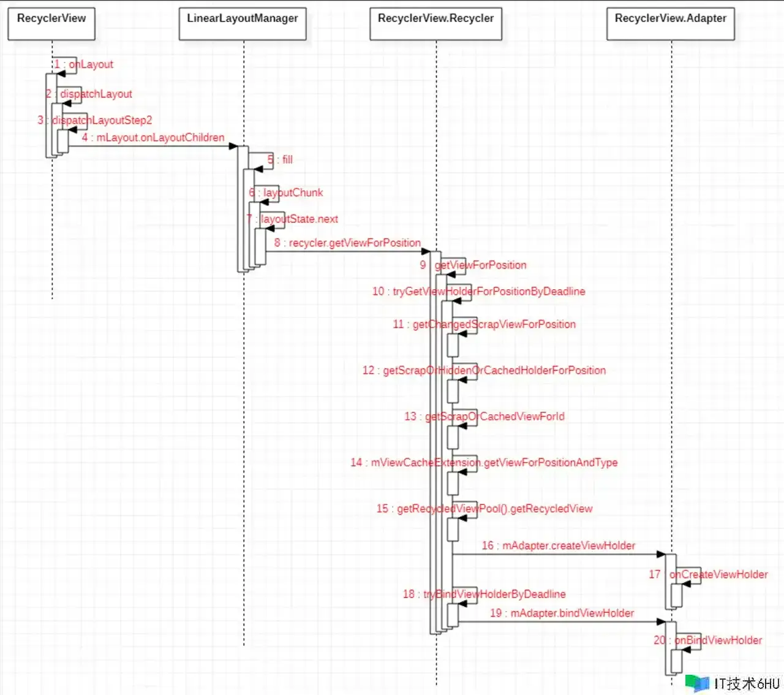The width and height of the screenshot is (784, 695).
Task: Select the LinearLayoutManager lifeline box
Action: [x=243, y=24]
